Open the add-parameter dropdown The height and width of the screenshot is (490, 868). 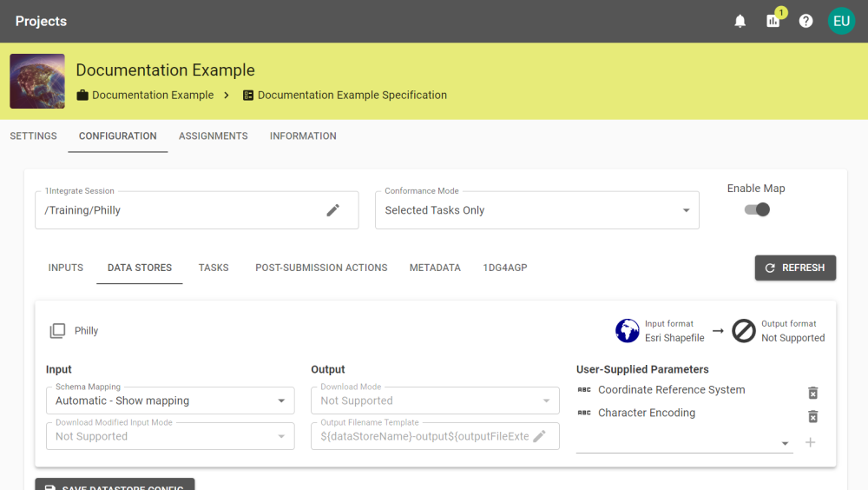(x=684, y=443)
